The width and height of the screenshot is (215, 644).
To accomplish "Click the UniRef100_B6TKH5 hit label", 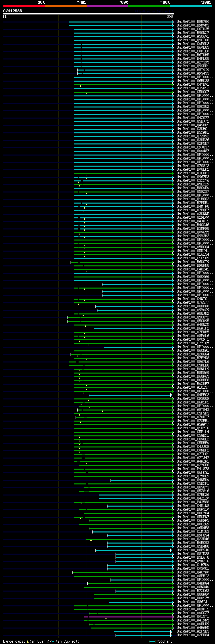I will (x=193, y=55).
